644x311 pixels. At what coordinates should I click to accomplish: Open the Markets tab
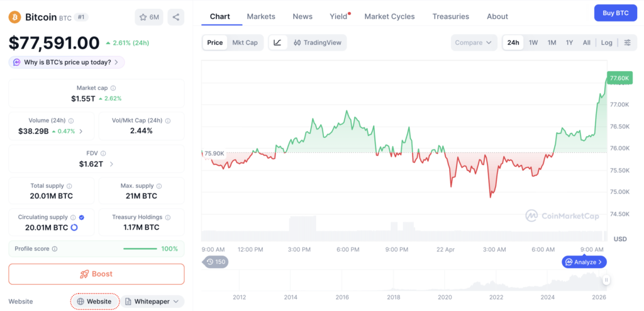[x=261, y=17]
